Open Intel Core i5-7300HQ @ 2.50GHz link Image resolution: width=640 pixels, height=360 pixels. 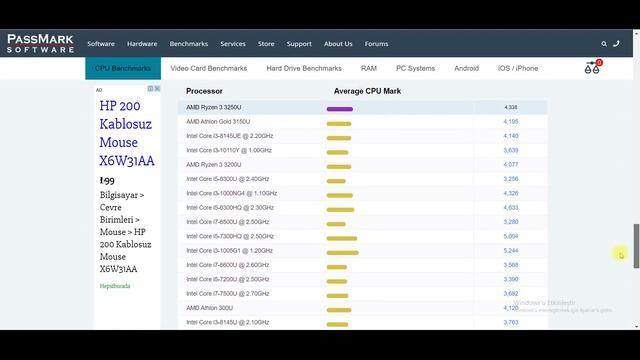tap(230, 236)
